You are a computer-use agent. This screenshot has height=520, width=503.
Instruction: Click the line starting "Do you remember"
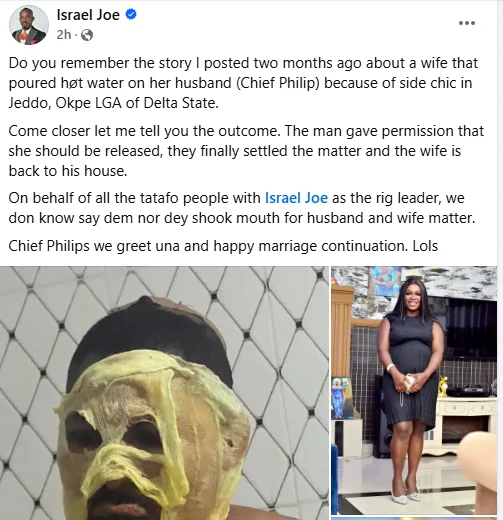[243, 63]
